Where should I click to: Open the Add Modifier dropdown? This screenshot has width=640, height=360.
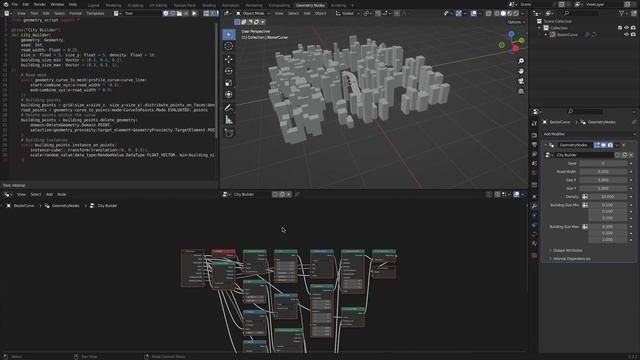pyautogui.click(x=589, y=134)
